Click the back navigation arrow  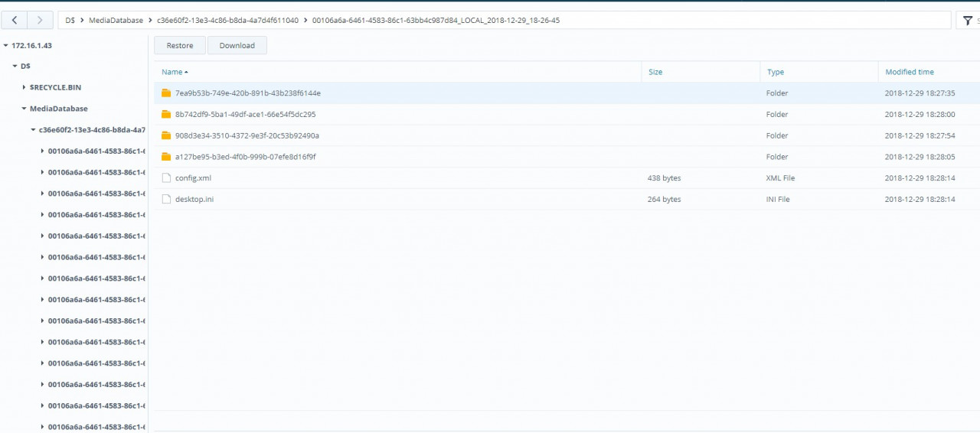(x=15, y=21)
